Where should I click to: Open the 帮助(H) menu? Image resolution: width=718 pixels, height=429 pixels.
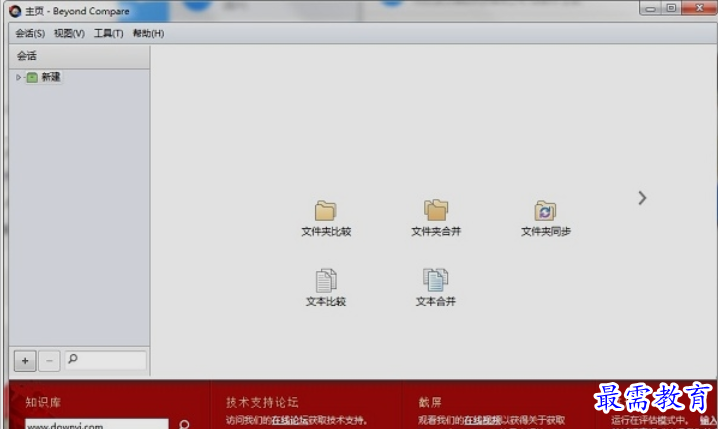[148, 33]
